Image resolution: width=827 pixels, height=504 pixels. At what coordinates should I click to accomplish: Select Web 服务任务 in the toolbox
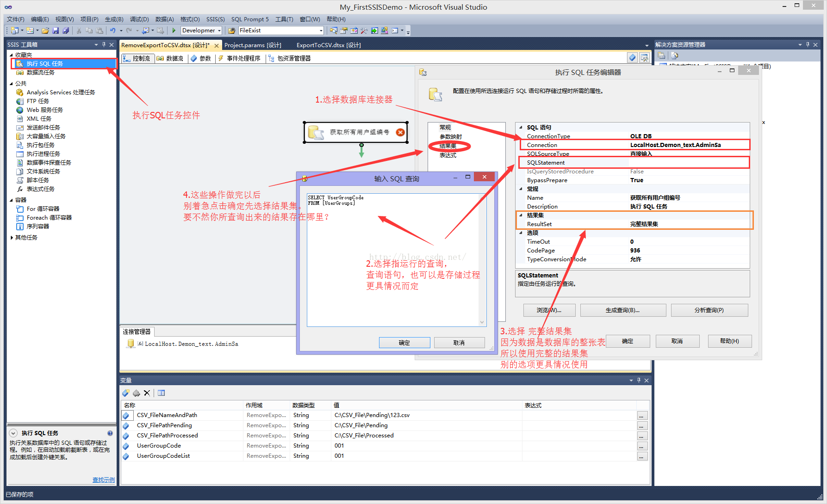(x=44, y=110)
